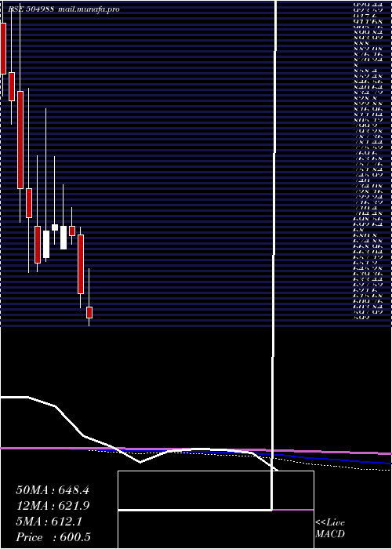Screen dimensions: 392x549
Task: Click the '<<Live MACD' label
Action: (x=330, y=529)
